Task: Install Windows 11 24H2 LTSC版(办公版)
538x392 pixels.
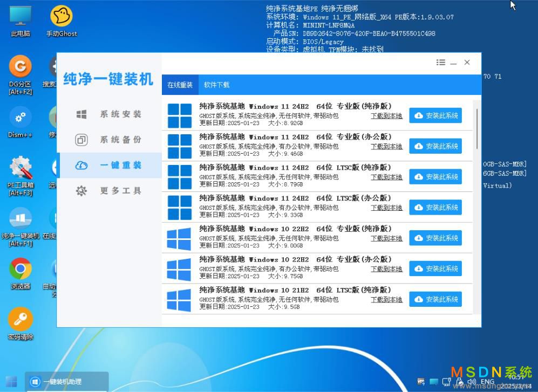Action: (x=435, y=207)
